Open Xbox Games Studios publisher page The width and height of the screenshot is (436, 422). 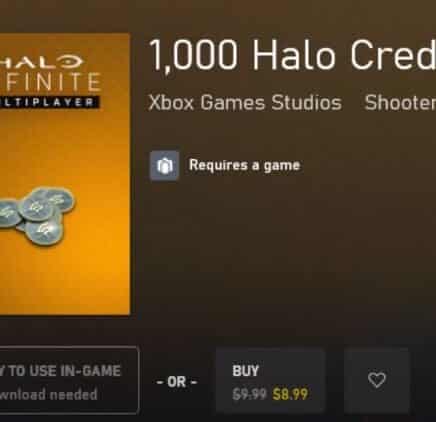coord(245,102)
